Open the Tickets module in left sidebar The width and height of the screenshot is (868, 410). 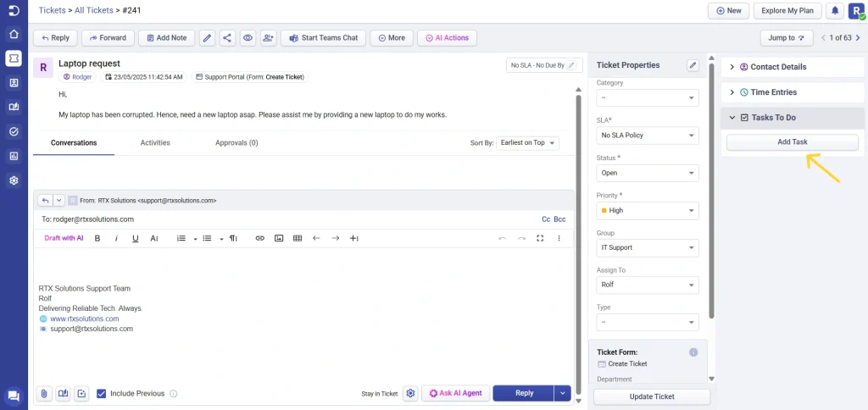coord(14,58)
